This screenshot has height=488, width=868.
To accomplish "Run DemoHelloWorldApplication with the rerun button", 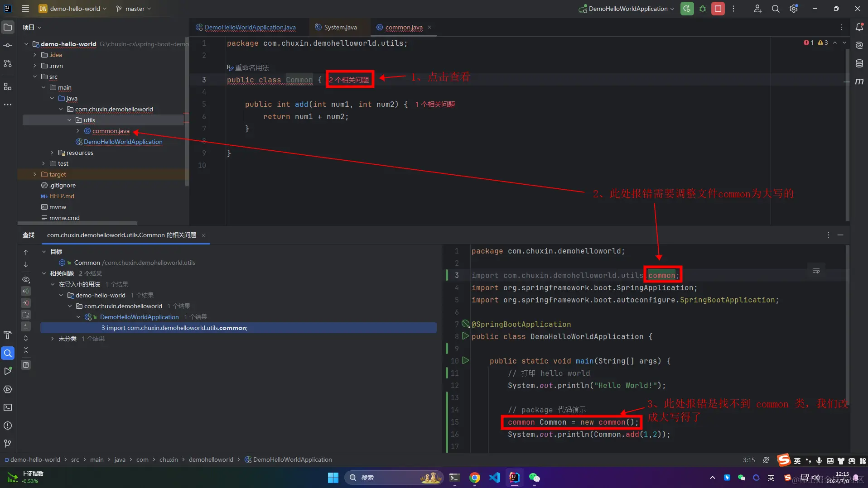I will (x=687, y=9).
